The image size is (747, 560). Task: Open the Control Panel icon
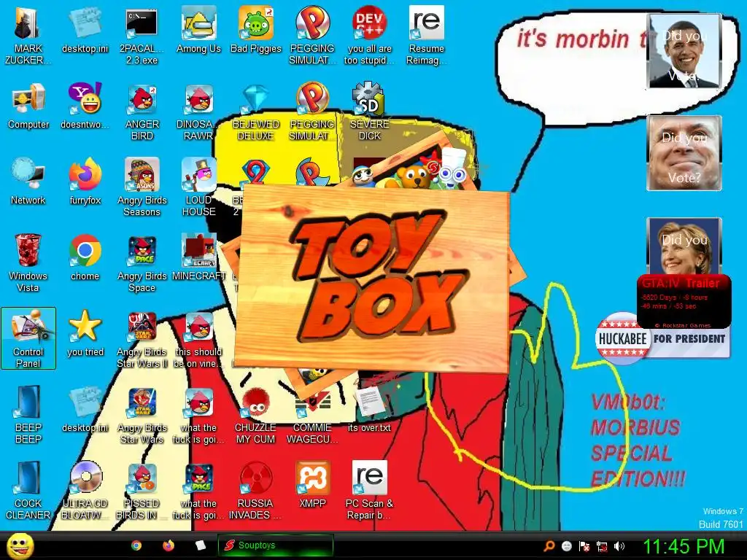[28, 338]
